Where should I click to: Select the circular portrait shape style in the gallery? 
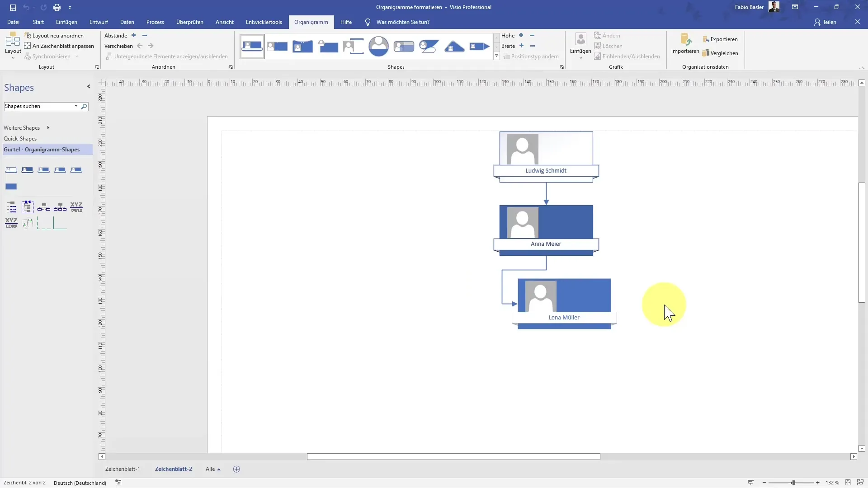point(378,46)
